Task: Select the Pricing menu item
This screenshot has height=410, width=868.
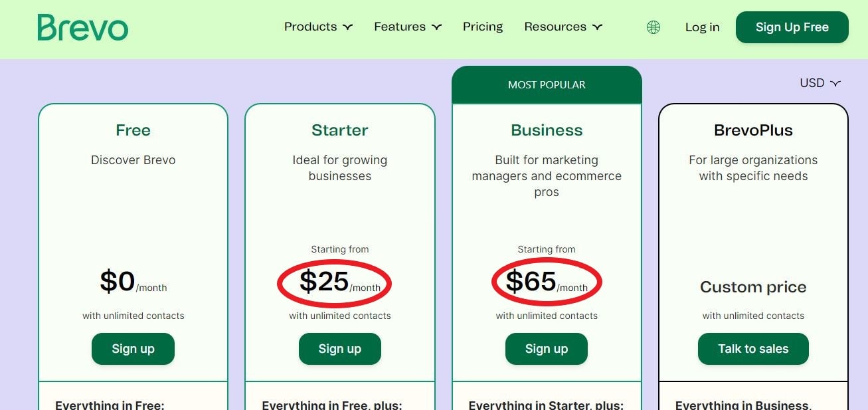Action: pyautogui.click(x=483, y=27)
